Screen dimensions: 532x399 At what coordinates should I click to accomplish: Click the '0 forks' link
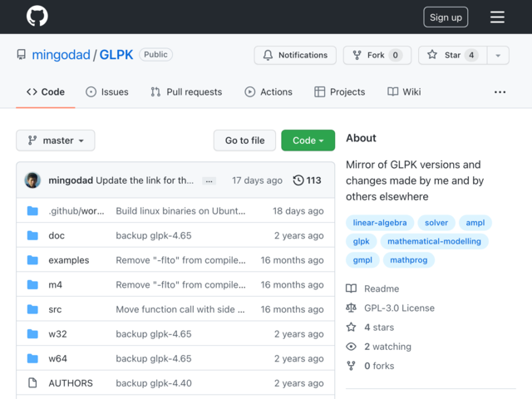(379, 366)
